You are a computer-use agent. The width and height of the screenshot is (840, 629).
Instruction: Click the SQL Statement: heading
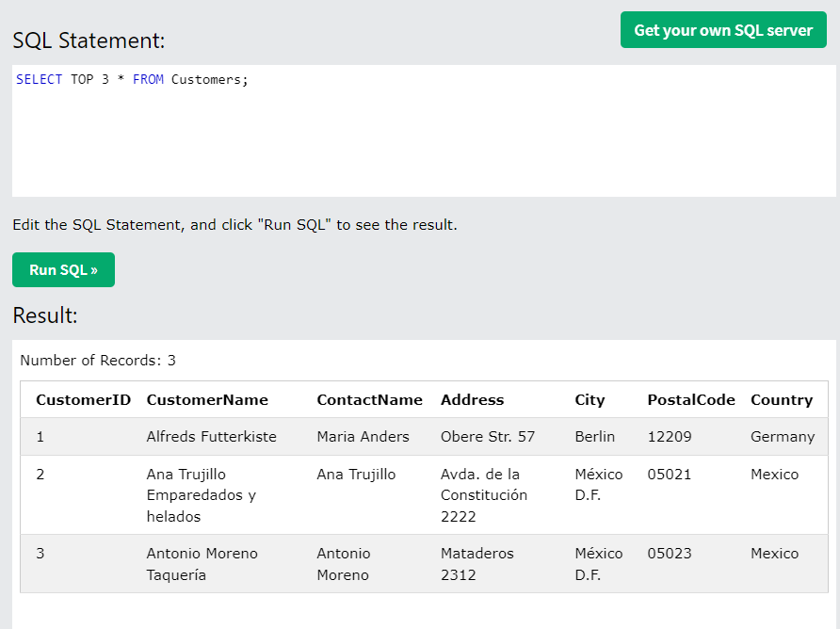tap(89, 40)
